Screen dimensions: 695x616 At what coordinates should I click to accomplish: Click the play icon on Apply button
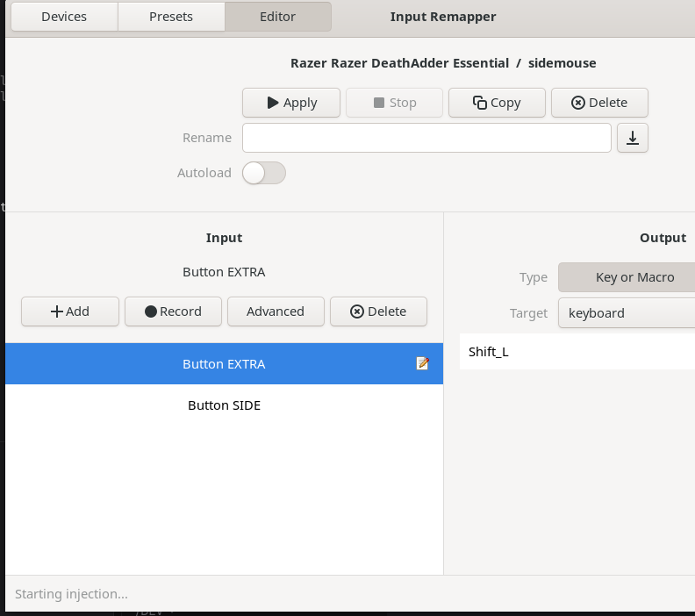point(273,103)
